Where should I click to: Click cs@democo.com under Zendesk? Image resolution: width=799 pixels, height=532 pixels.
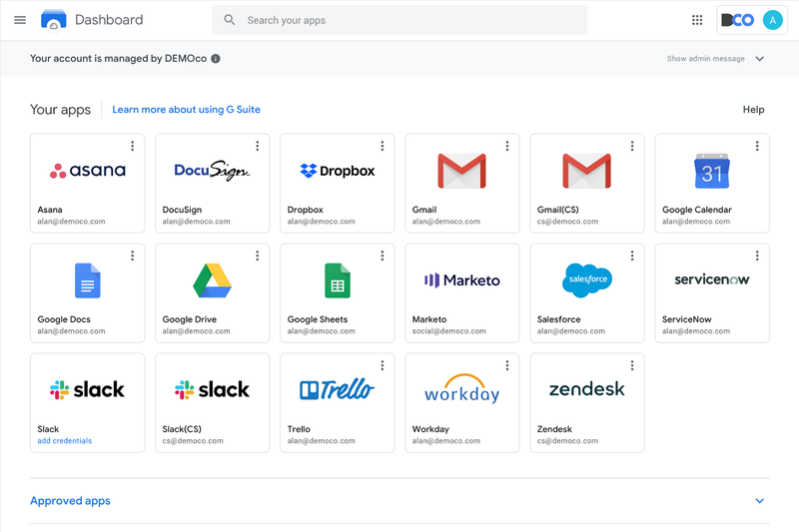pos(567,441)
